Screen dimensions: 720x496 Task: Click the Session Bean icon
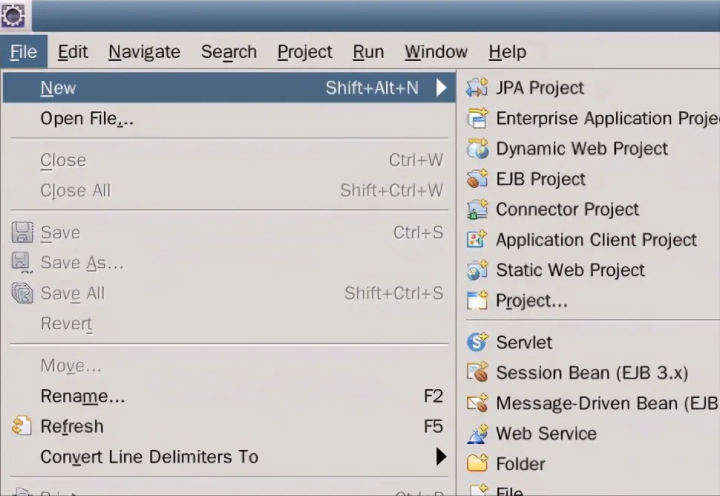[x=477, y=372]
